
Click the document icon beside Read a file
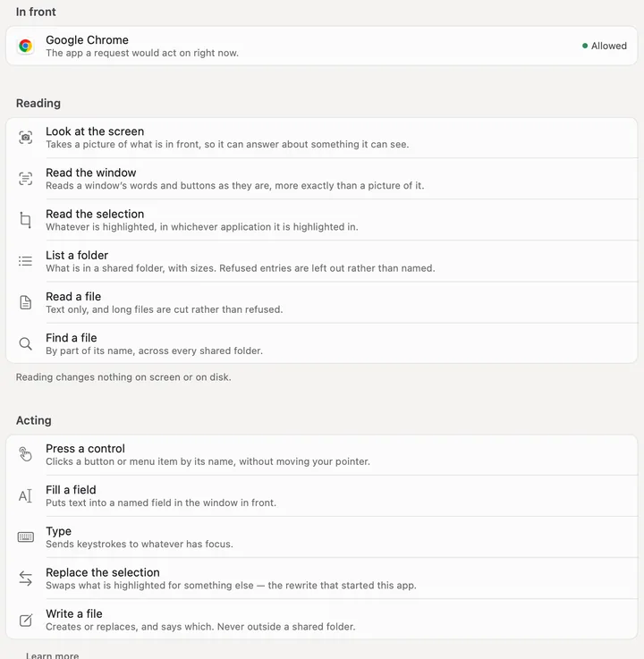[x=26, y=302]
